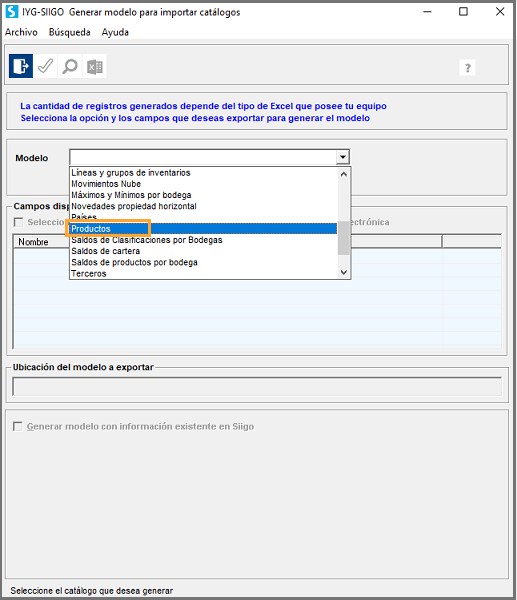
Task: Click the magnifying glass search icon
Action: 70,66
